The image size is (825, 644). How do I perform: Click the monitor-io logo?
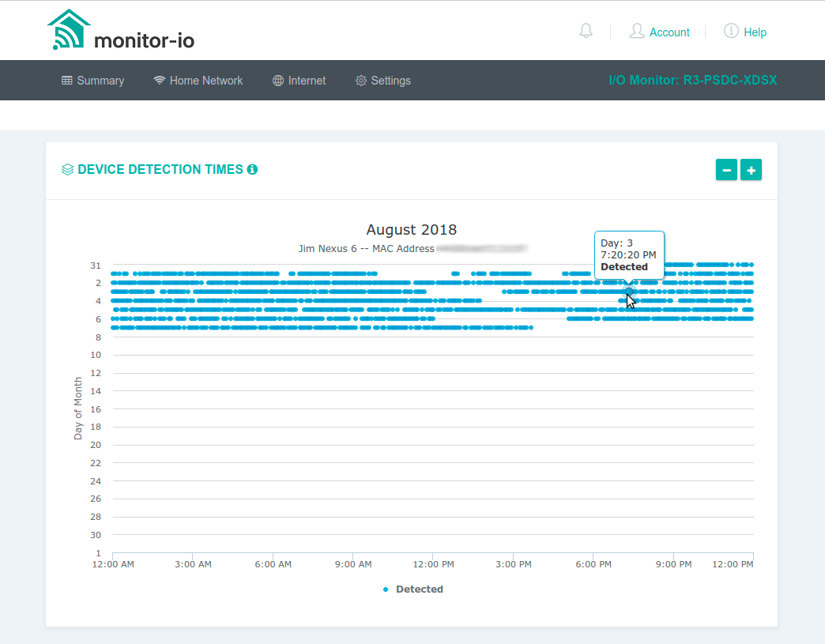[x=120, y=30]
